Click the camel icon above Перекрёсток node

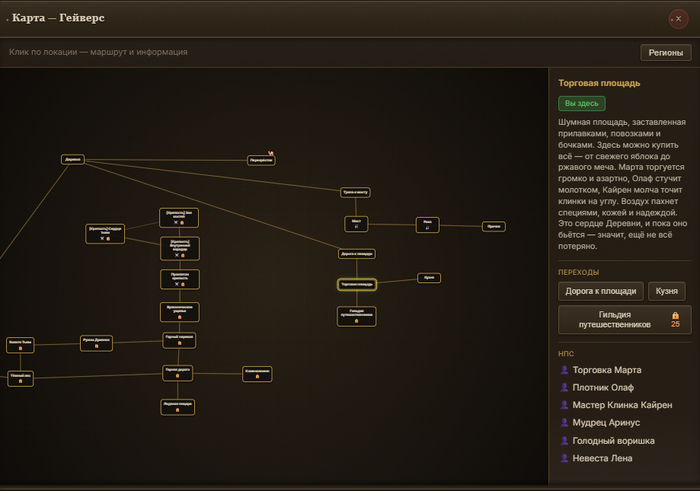click(x=271, y=153)
